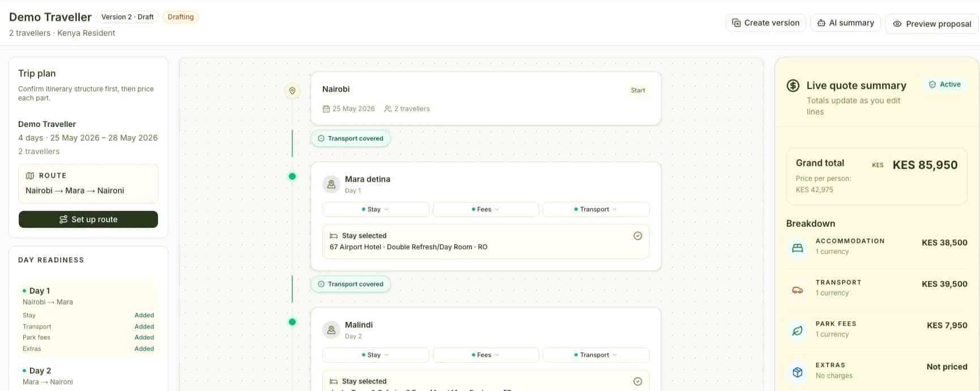980x391 pixels.
Task: Expand the Stay dropdown for Mara detina
Action: point(376,209)
